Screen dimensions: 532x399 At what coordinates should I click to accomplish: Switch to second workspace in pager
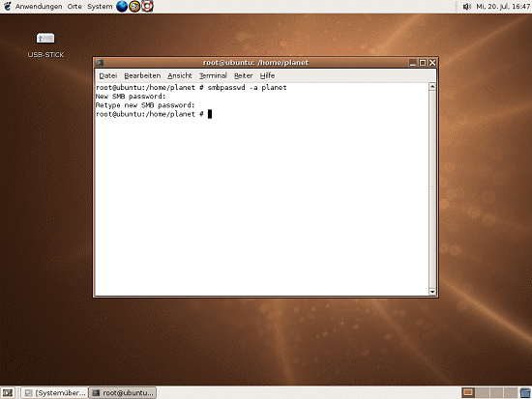[x=482, y=393]
